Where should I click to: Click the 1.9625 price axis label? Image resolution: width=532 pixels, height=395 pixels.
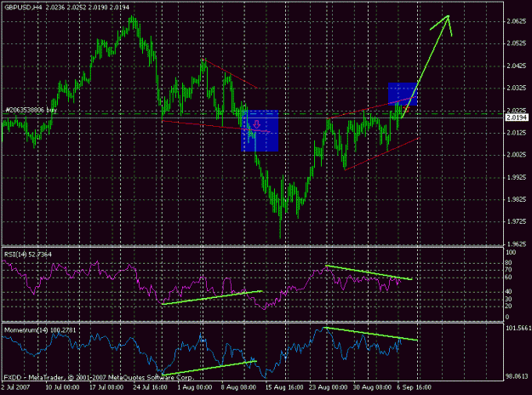pyautogui.click(x=516, y=243)
